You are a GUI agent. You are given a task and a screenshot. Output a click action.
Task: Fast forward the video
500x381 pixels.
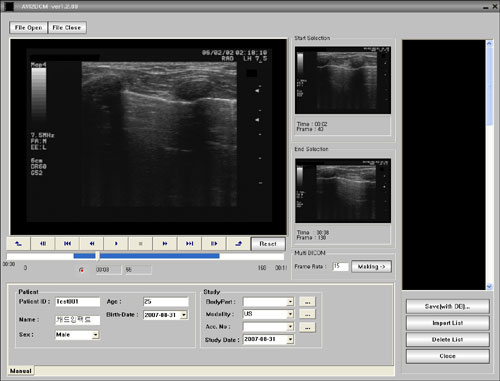(x=165, y=244)
